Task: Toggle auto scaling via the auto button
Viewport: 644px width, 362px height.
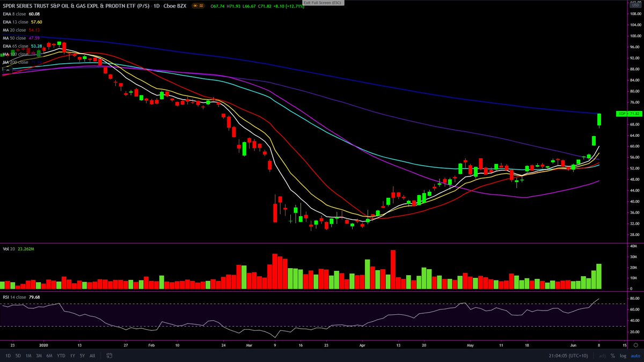Action: (635, 356)
